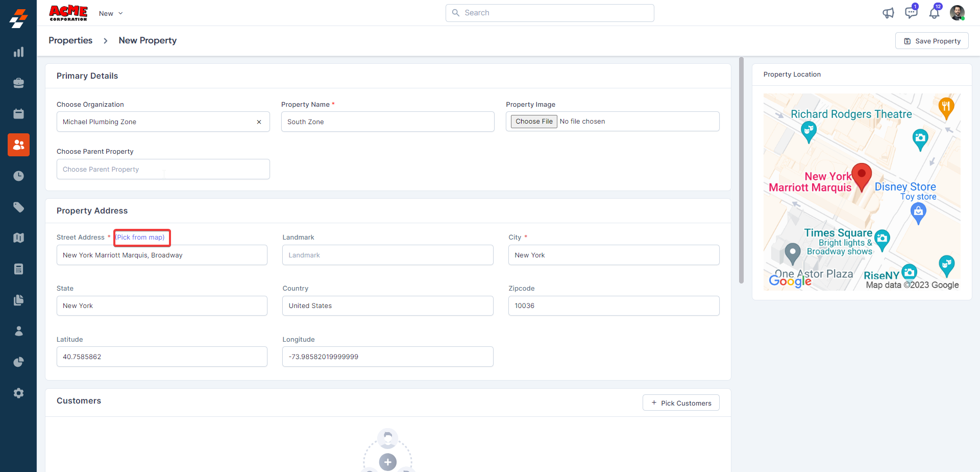Open the price tag sidebar icon
Screen dimensions: 980x472
click(x=18, y=207)
